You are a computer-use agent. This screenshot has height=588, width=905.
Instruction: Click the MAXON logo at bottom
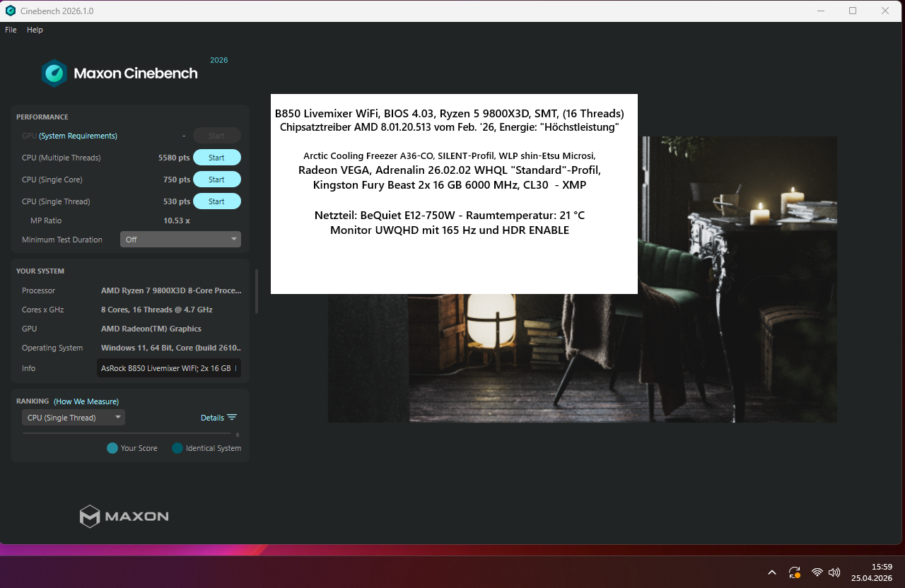coord(124,517)
